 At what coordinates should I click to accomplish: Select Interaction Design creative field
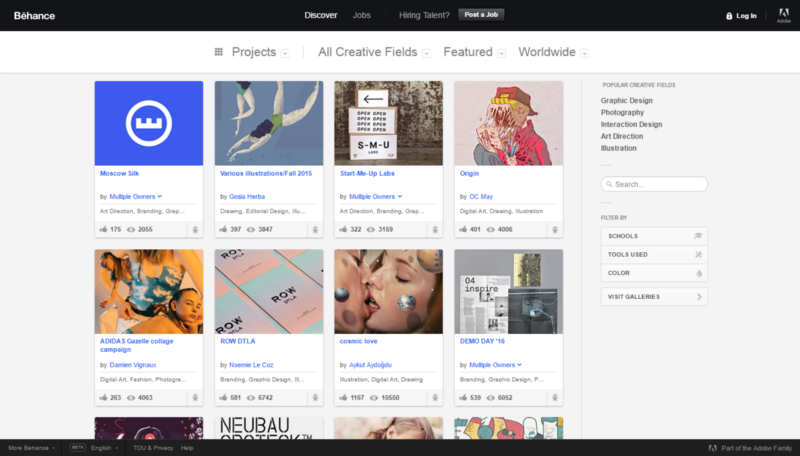[632, 124]
